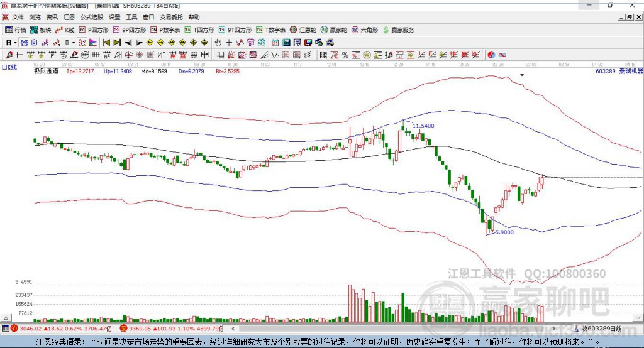Jump to last bar icon
The height and width of the screenshot is (348, 644).
pos(117,43)
